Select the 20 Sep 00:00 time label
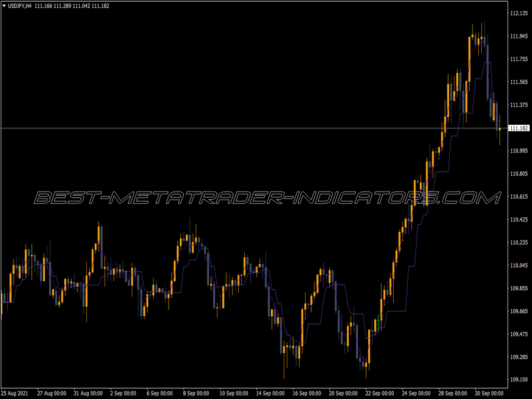This screenshot has width=532, height=399. (343, 393)
